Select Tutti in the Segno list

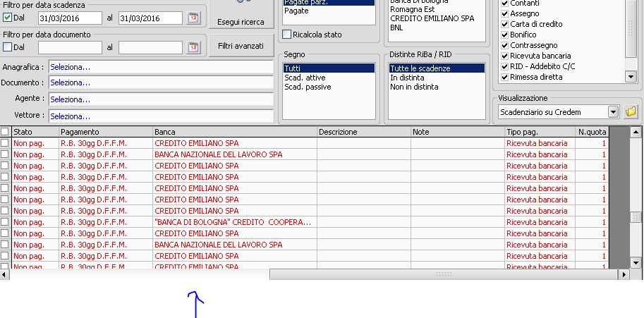coord(329,68)
